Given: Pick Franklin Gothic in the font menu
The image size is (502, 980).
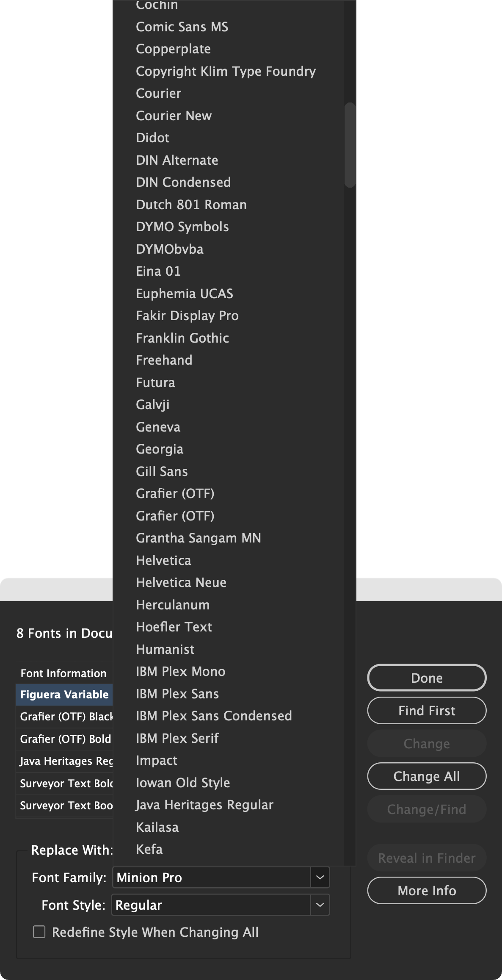Looking at the screenshot, I should (182, 338).
